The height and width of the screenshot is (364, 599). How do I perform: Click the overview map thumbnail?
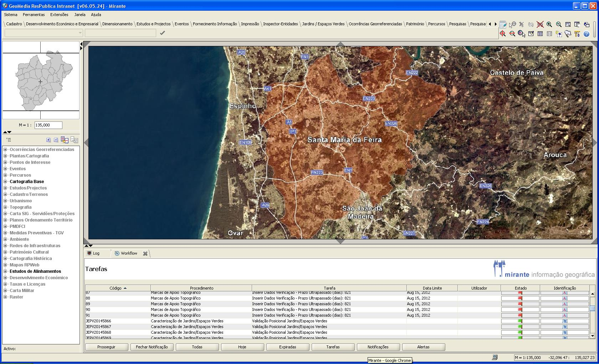tap(41, 80)
